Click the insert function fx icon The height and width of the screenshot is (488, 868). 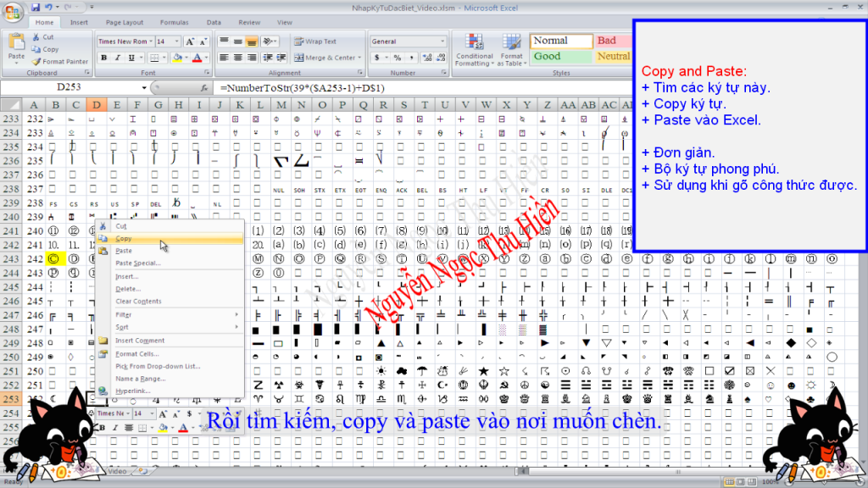point(204,88)
